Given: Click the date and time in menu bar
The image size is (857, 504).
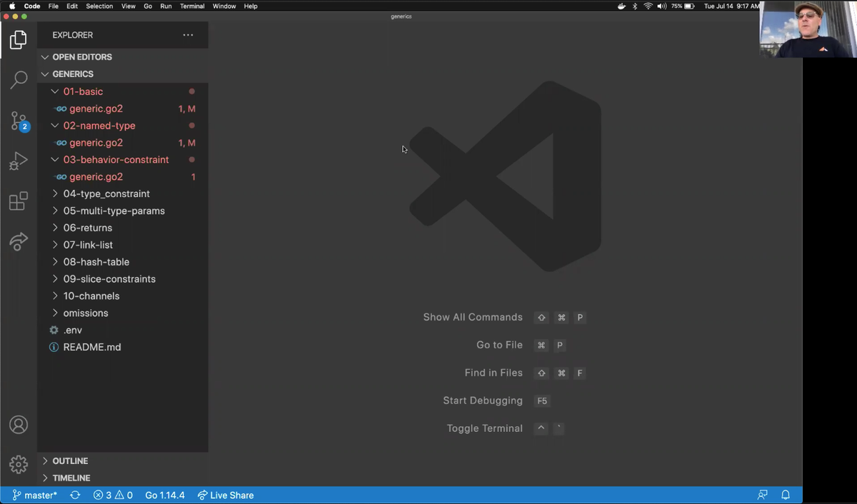Looking at the screenshot, I should coord(731,6).
